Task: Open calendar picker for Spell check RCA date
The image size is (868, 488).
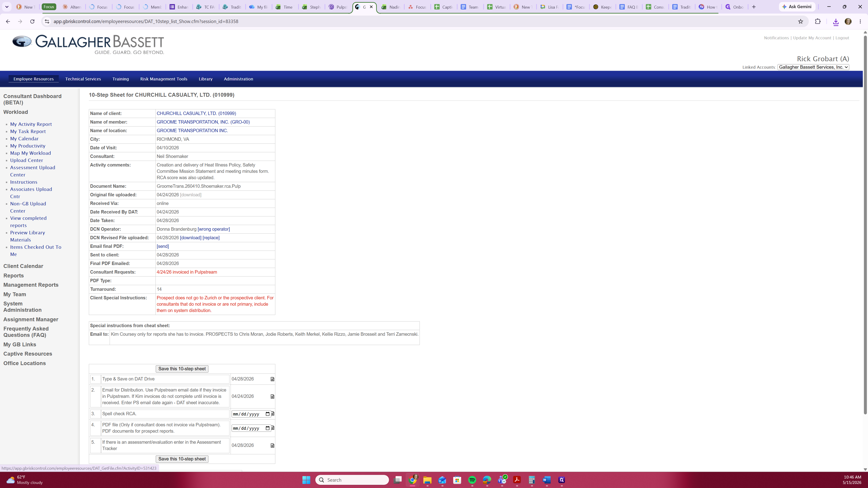Action: click(268, 414)
